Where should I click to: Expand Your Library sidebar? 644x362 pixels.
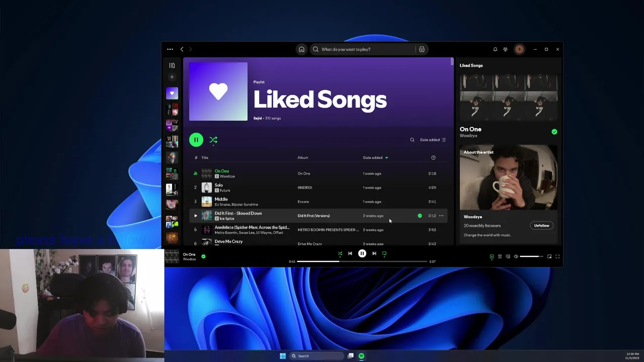pyautogui.click(x=172, y=65)
